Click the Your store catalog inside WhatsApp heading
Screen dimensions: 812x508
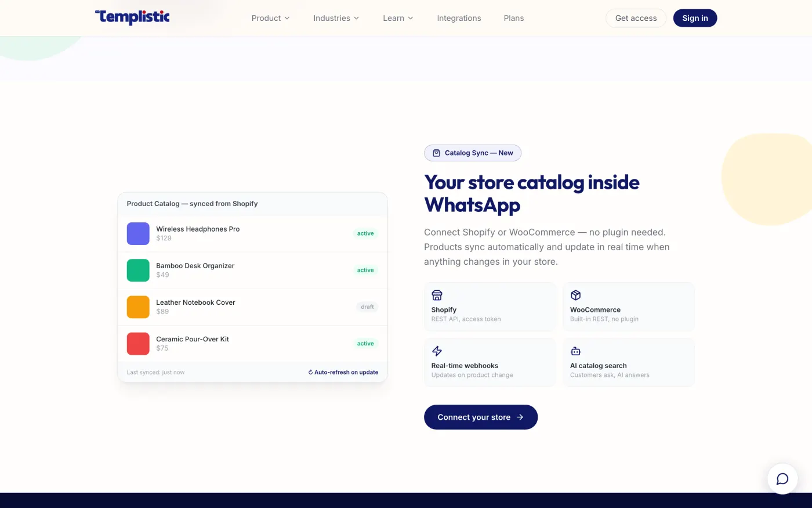[532, 193]
